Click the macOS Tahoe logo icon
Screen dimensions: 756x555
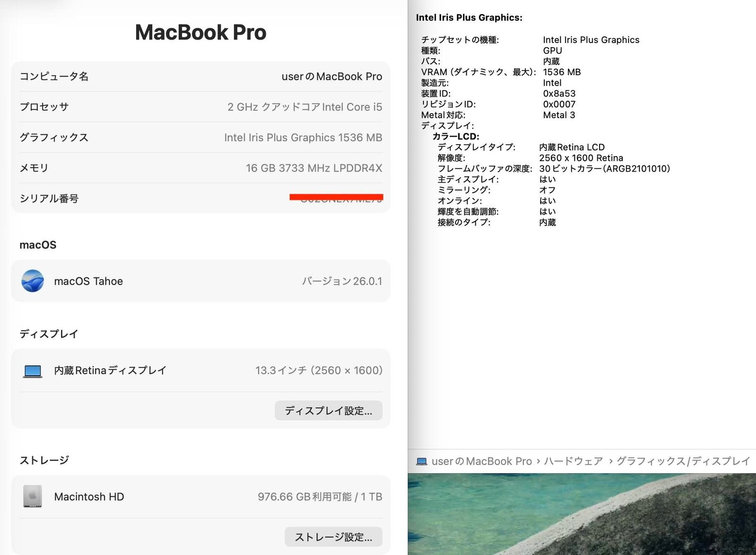click(x=33, y=281)
